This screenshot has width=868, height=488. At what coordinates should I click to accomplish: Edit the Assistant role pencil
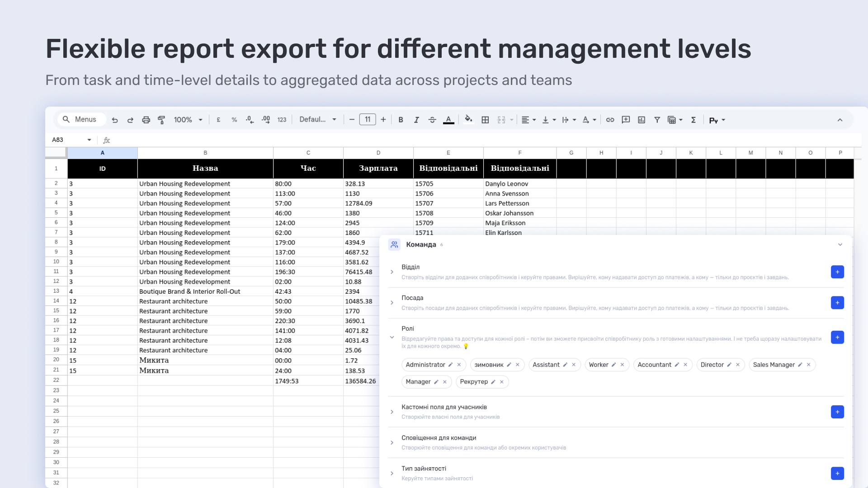tap(565, 365)
